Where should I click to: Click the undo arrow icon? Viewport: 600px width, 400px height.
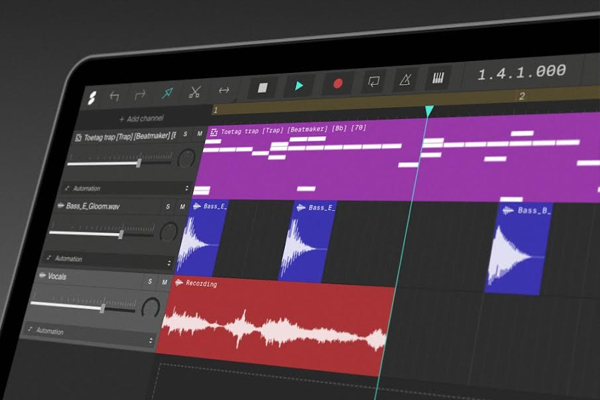click(114, 96)
